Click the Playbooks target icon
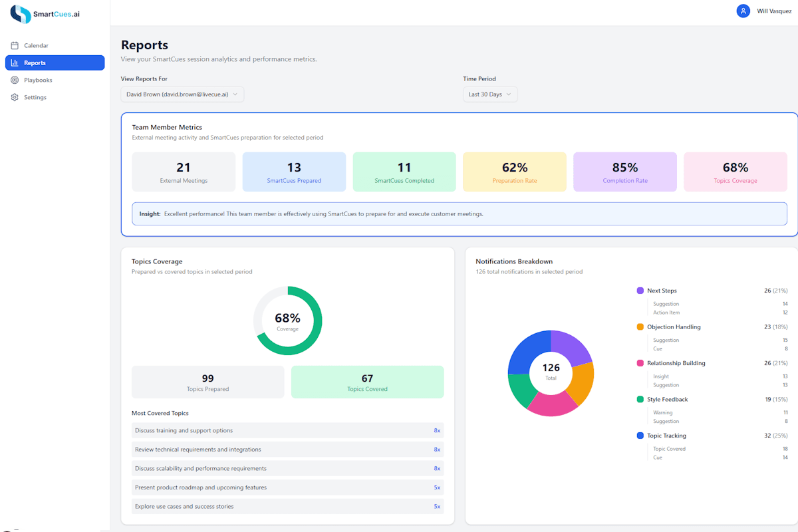798x532 pixels. coord(15,80)
